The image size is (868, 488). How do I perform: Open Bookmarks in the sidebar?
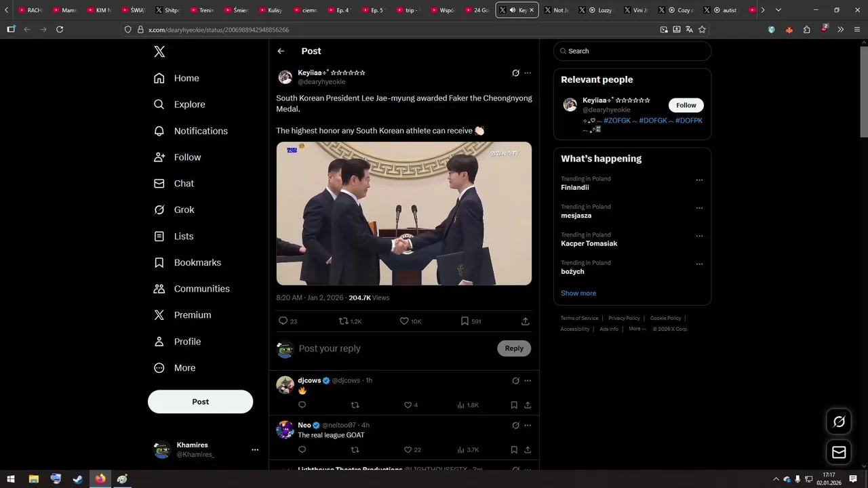(188, 262)
